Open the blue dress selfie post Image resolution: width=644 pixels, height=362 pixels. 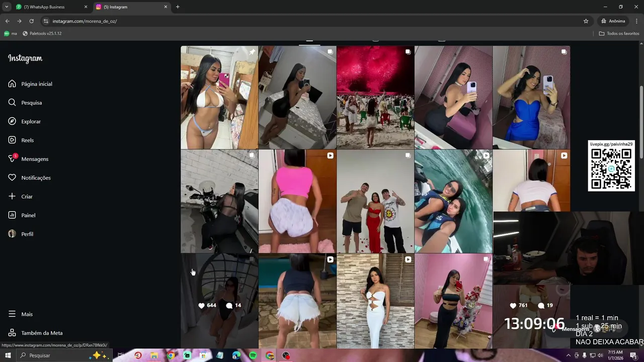[531, 98]
